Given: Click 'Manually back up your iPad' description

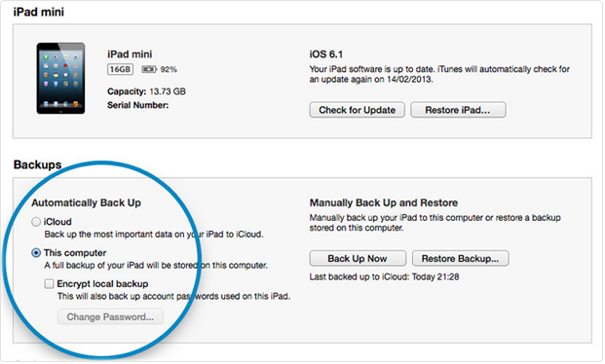Looking at the screenshot, I should (435, 223).
